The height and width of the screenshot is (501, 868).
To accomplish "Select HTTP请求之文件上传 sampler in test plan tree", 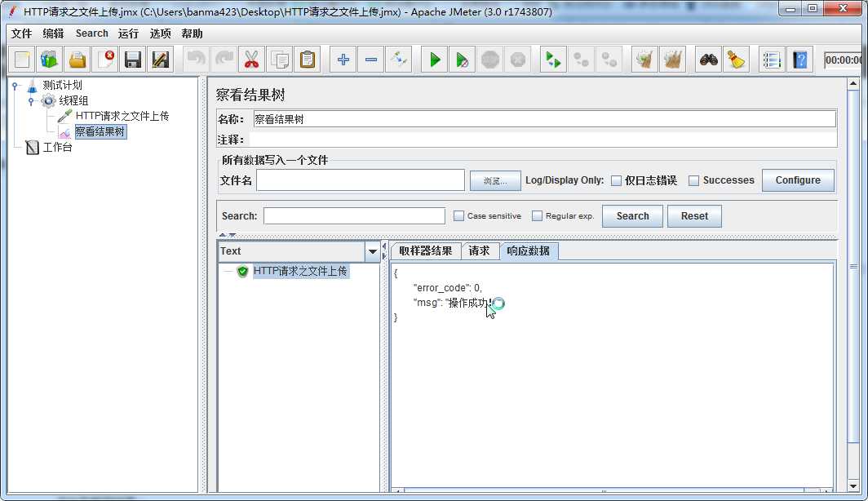I will [x=122, y=116].
